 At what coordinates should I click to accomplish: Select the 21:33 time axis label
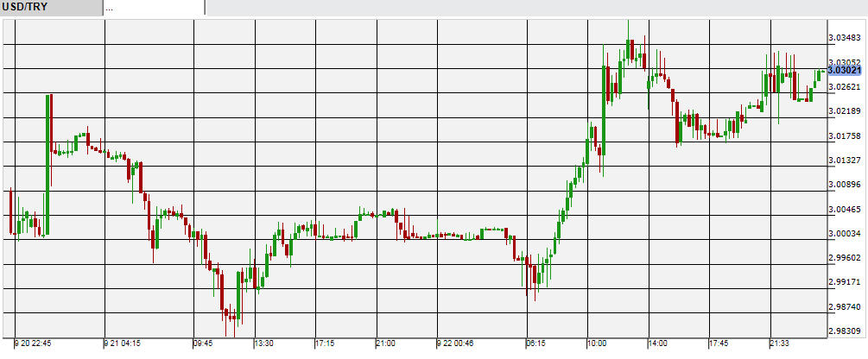pyautogui.click(x=780, y=343)
